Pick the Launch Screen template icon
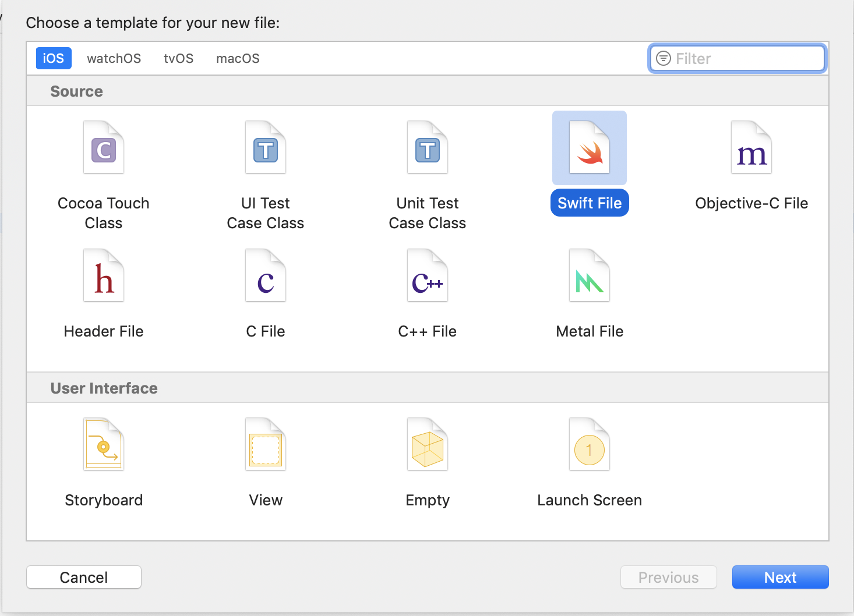The height and width of the screenshot is (616, 854). click(590, 445)
